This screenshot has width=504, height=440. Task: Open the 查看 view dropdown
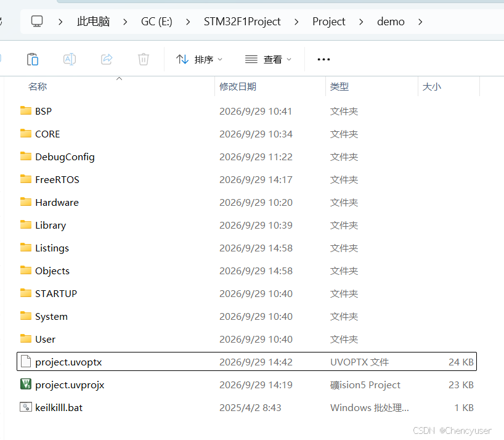[268, 59]
